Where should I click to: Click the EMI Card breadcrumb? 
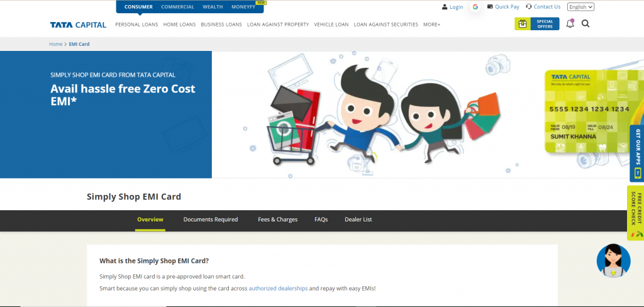(x=79, y=44)
